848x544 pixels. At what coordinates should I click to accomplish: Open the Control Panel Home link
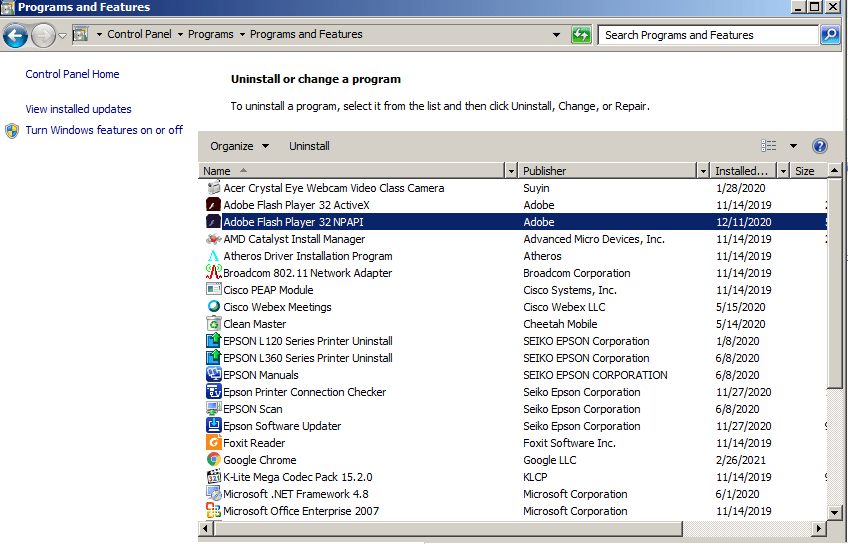tap(72, 74)
